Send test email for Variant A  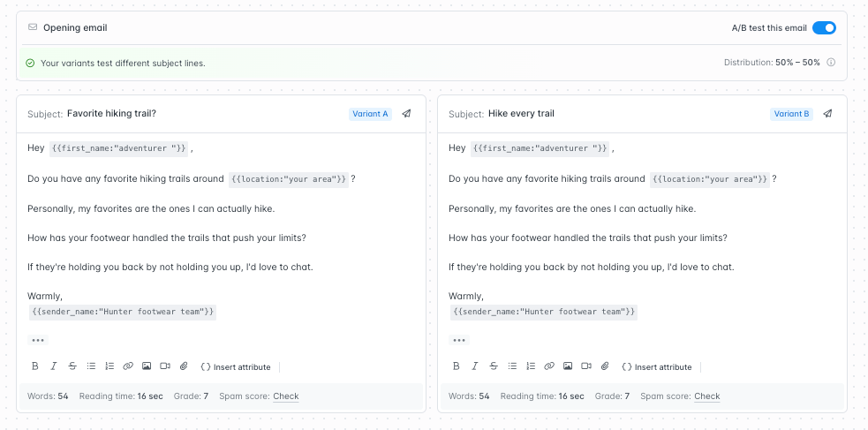coord(406,114)
